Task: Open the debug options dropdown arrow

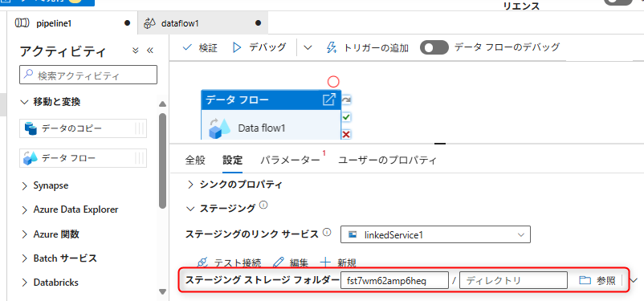Action: coord(308,47)
